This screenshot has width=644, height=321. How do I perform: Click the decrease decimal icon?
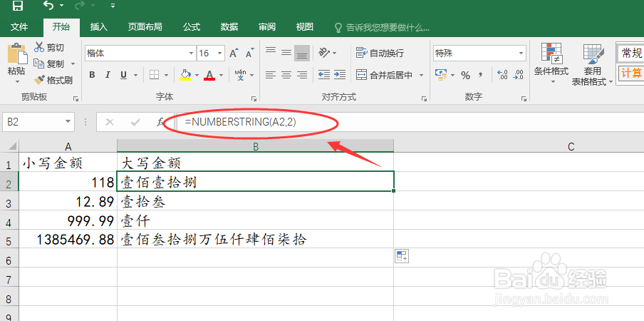(519, 75)
